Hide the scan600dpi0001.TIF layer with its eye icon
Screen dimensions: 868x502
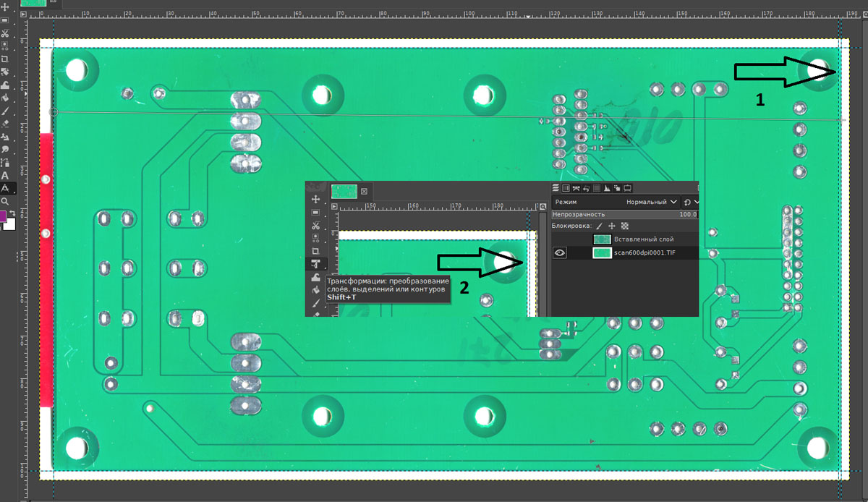560,253
